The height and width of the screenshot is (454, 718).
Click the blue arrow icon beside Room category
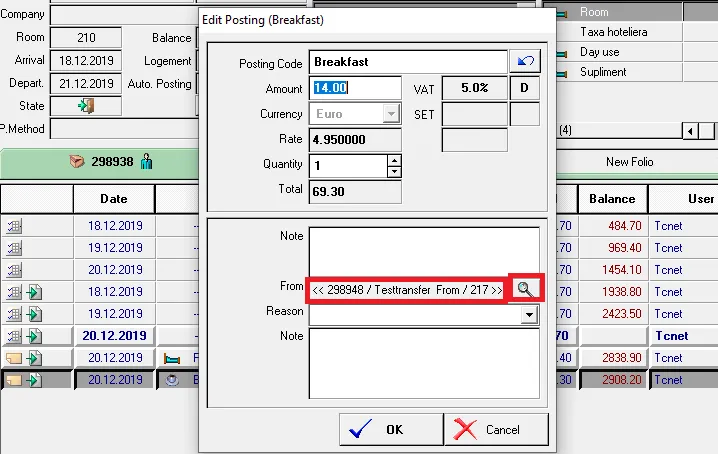coord(562,14)
